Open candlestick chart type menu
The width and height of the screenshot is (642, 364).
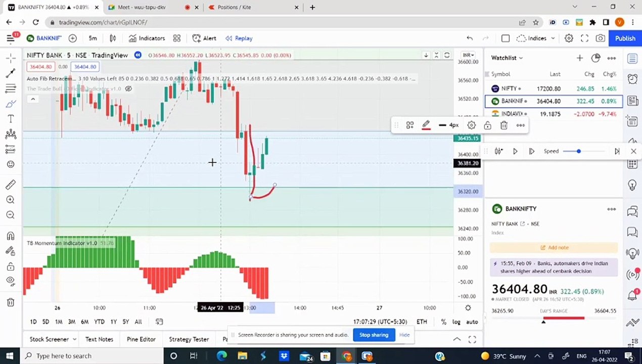[x=113, y=38]
